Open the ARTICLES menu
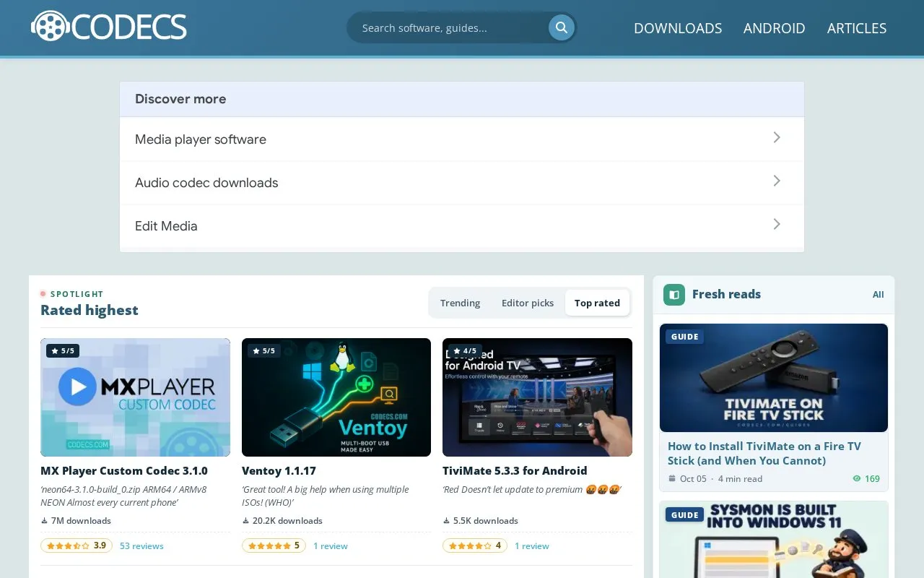 coord(857,27)
